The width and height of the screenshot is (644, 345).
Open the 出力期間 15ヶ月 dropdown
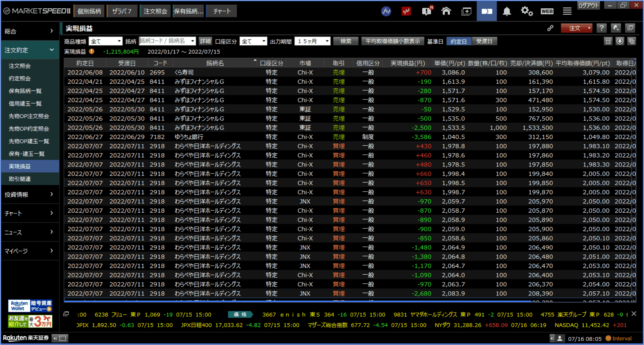click(x=313, y=41)
